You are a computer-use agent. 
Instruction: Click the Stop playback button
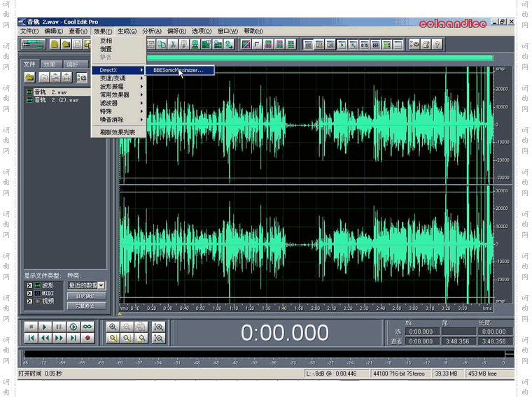tap(31, 327)
